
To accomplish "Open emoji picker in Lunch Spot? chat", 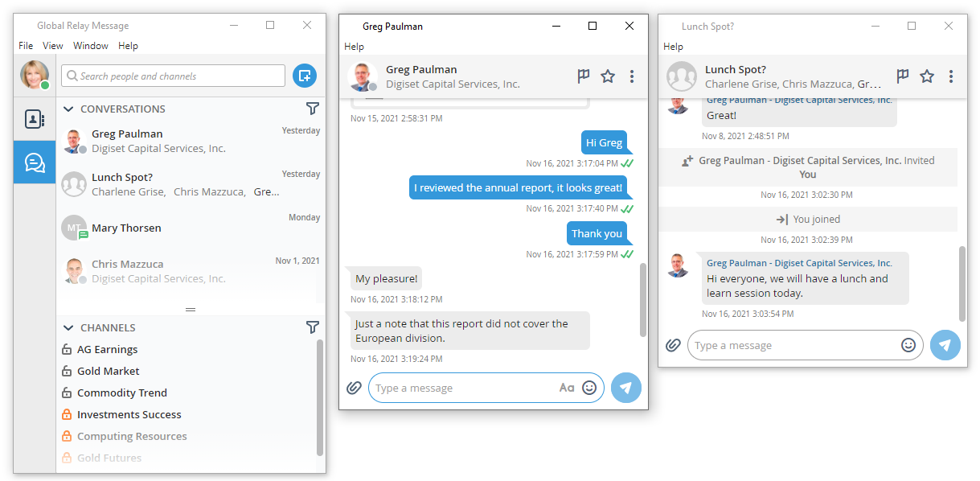I will (x=908, y=345).
